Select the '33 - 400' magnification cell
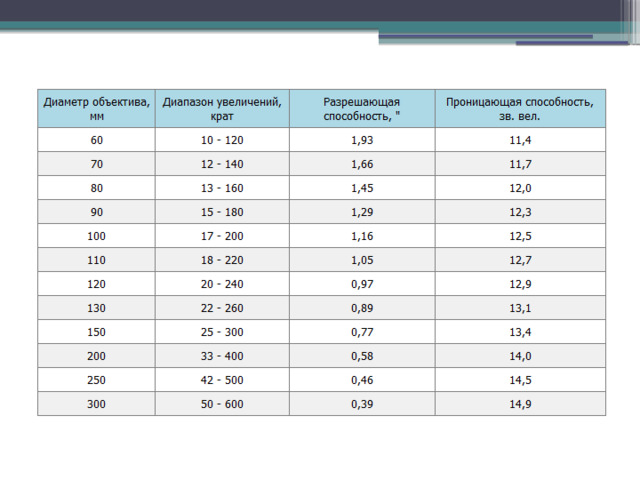Screen dimensions: 640x480 point(222,356)
